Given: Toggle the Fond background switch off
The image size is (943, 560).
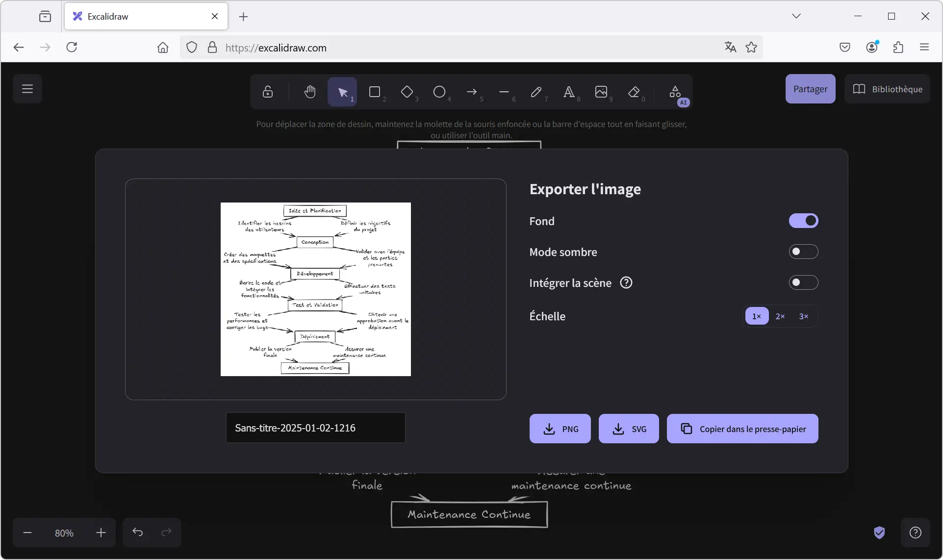Looking at the screenshot, I should 803,221.
